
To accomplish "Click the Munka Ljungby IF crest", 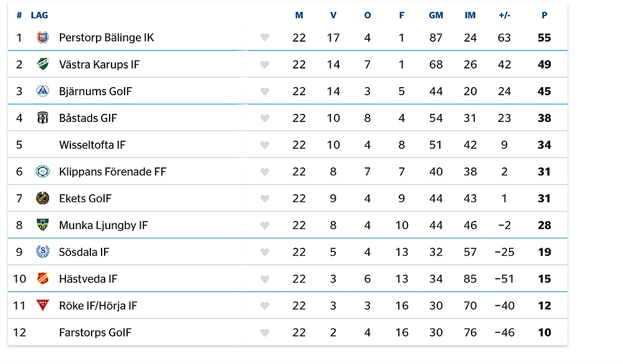I will [x=42, y=225].
